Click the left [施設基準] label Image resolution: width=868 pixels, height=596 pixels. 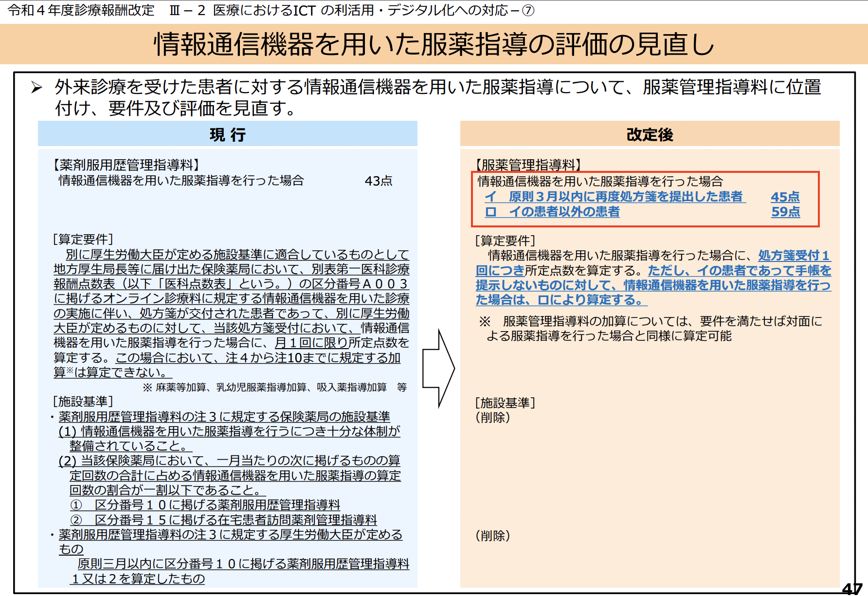[83, 401]
